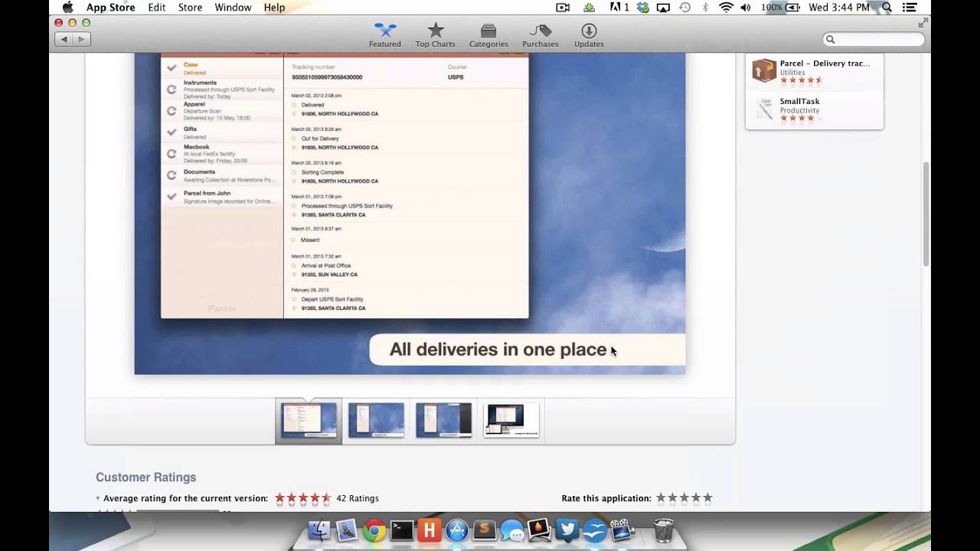980x551 pixels.
Task: Open the SmallTask app icon in the sidebar
Action: [764, 108]
